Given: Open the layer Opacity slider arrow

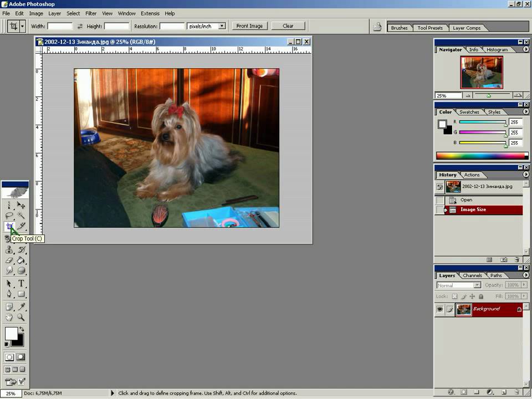Looking at the screenshot, I should [524, 285].
